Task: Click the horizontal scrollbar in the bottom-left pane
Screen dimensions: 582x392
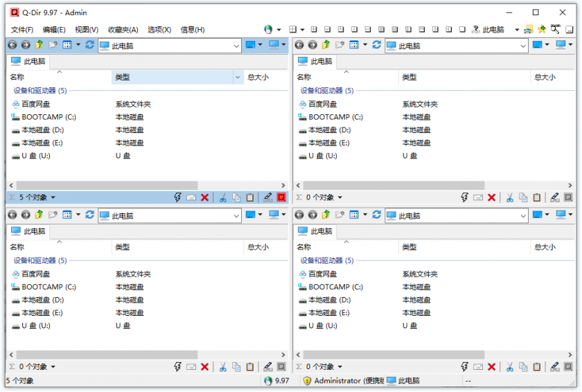Action: (104, 355)
